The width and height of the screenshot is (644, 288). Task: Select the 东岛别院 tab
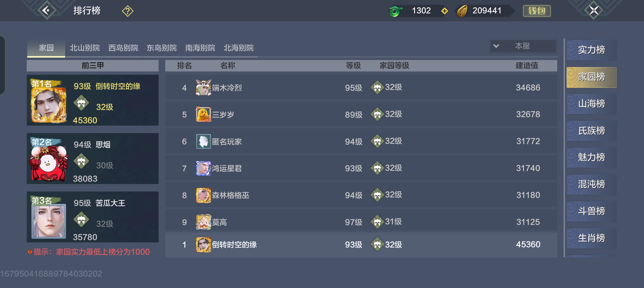pos(162,48)
